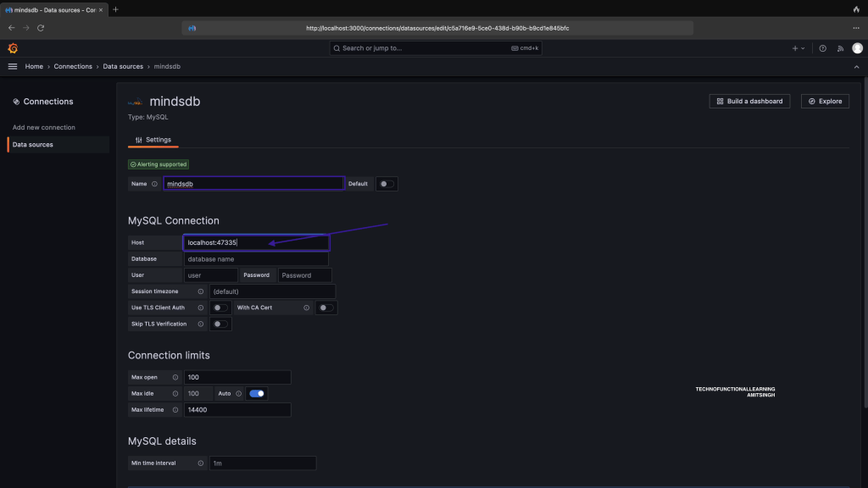868x488 pixels.
Task: Click into the Host input field
Action: 256,242
